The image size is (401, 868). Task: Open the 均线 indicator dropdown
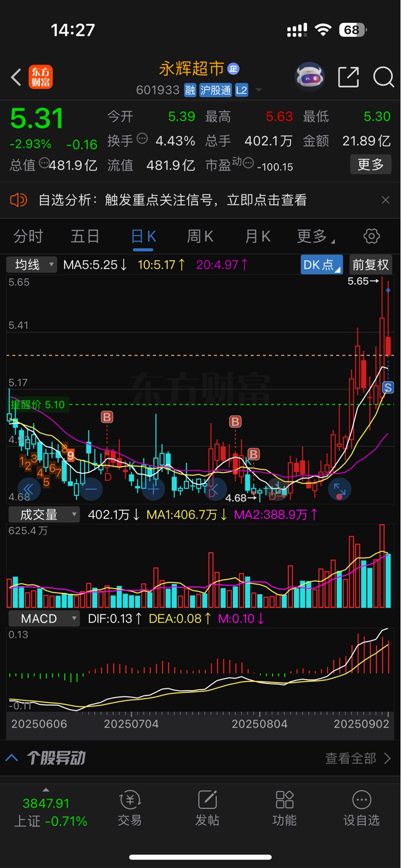pyautogui.click(x=31, y=265)
